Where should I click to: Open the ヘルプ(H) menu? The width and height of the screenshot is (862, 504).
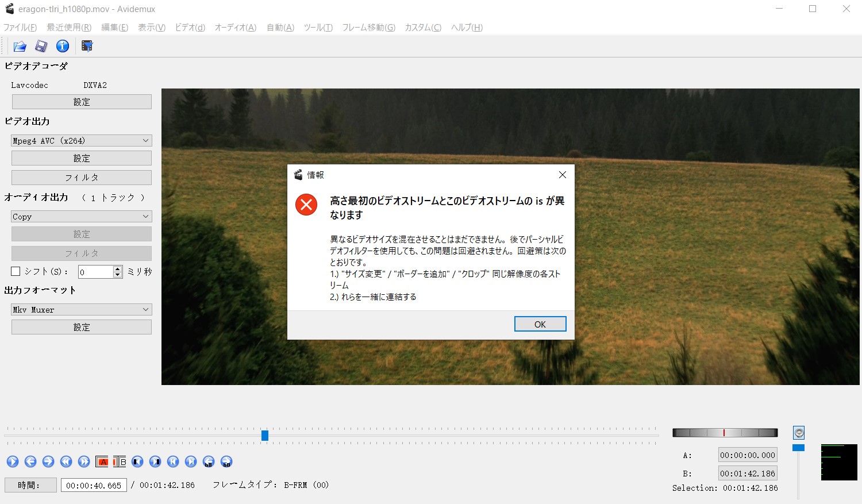467,28
